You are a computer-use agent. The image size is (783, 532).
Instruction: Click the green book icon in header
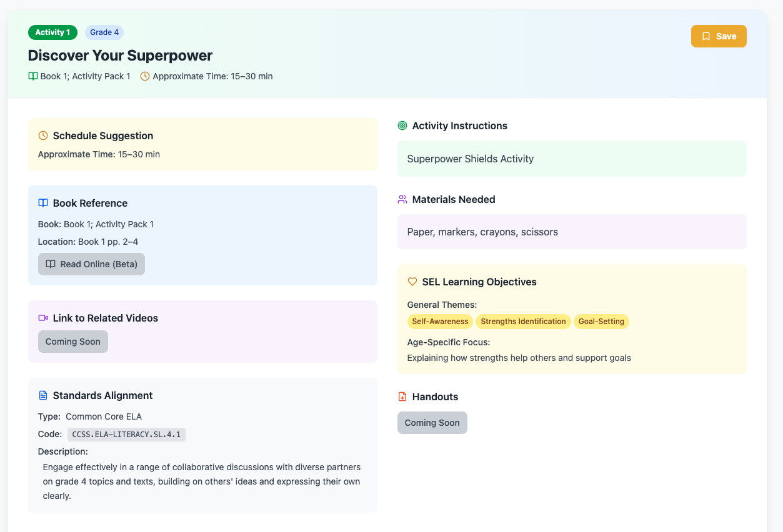33,76
